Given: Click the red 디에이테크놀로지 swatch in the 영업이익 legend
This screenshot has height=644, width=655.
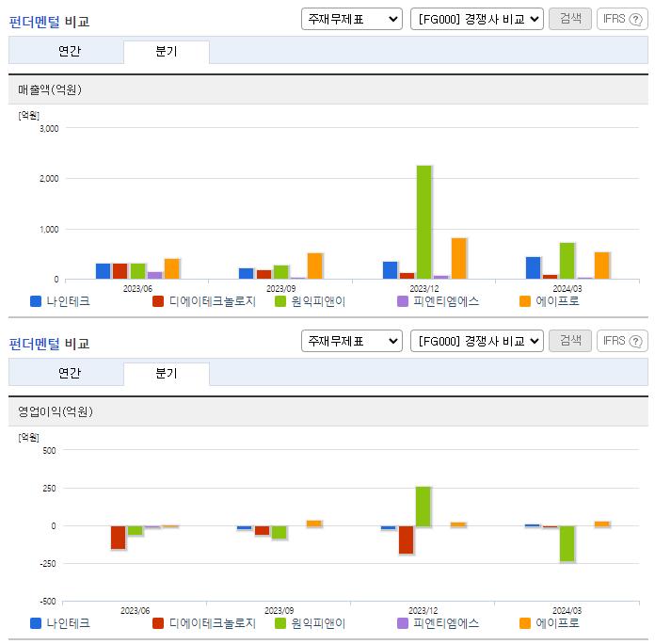Looking at the screenshot, I should pyautogui.click(x=158, y=623).
